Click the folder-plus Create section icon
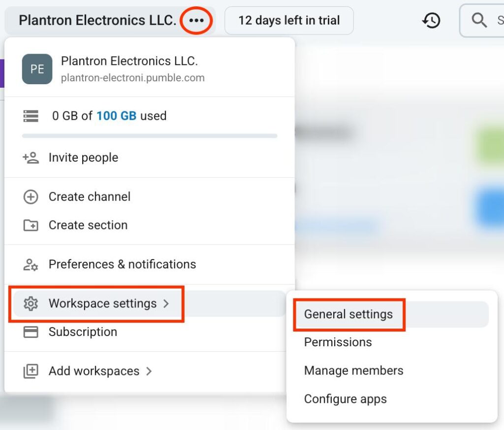Viewport: 504px width, 430px height. coord(31,225)
